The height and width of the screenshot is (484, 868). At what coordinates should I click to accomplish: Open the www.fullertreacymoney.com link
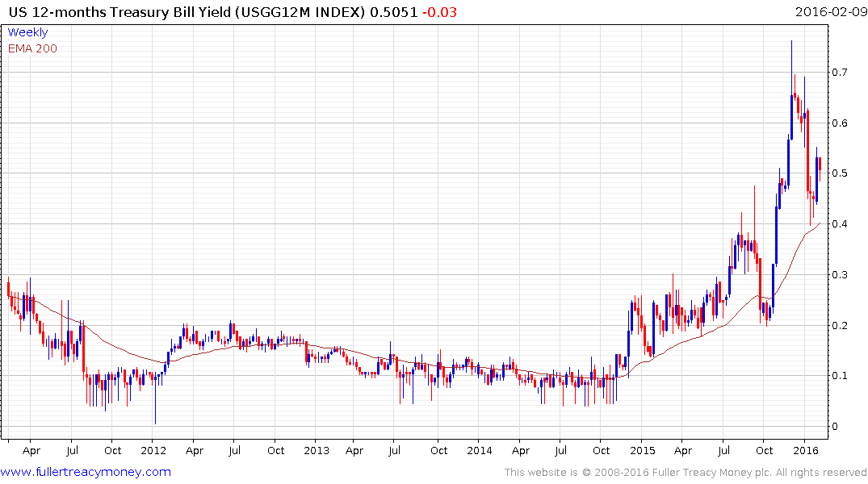click(x=86, y=472)
